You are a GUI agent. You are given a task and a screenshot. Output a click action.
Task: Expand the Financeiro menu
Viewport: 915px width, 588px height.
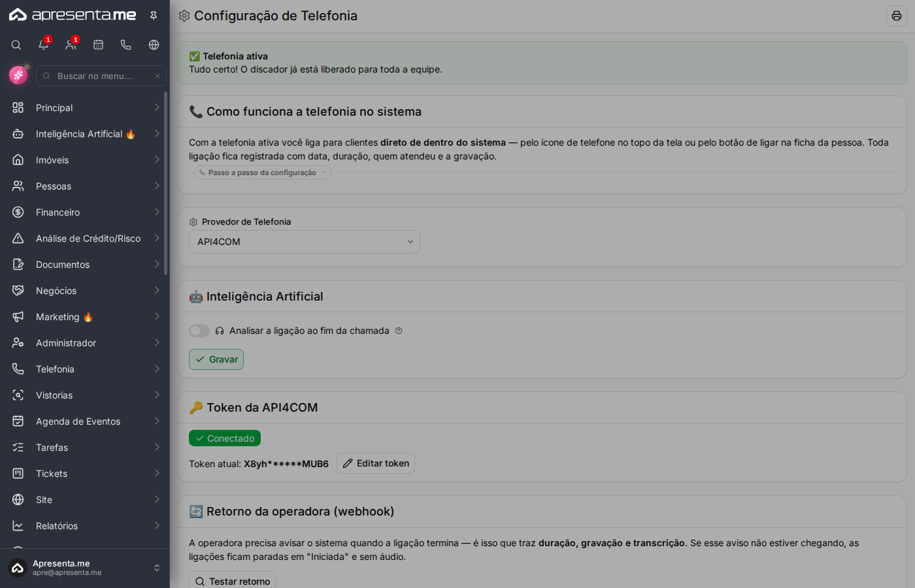click(85, 212)
